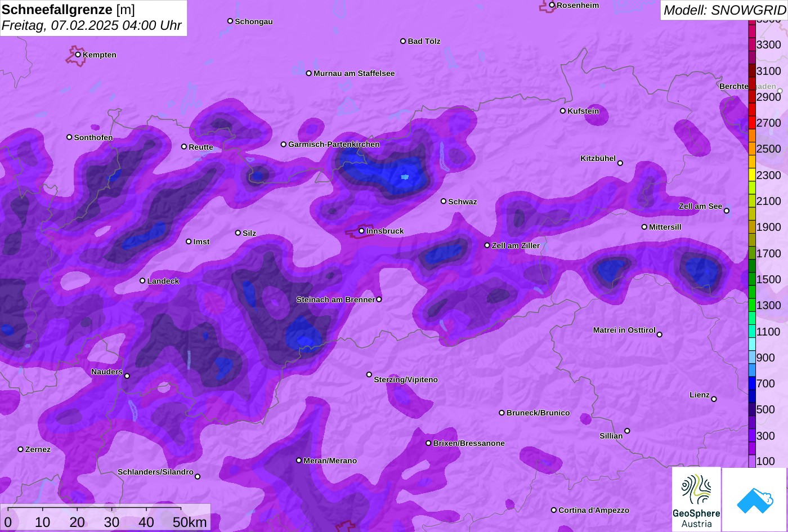Click the Zernez marker dot
The image size is (788, 532).
point(21,449)
